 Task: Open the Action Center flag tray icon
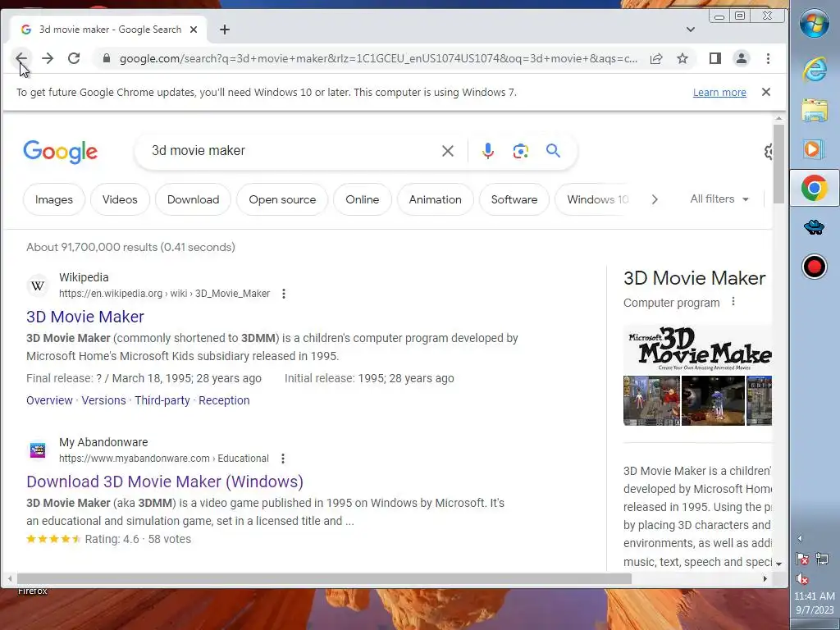pyautogui.click(x=802, y=559)
